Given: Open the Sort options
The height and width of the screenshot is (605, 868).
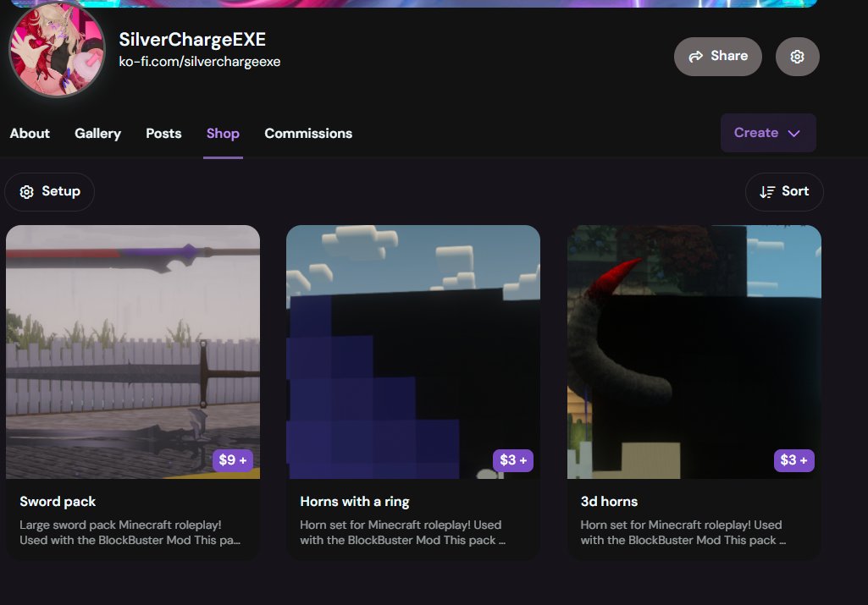Looking at the screenshot, I should tap(784, 191).
